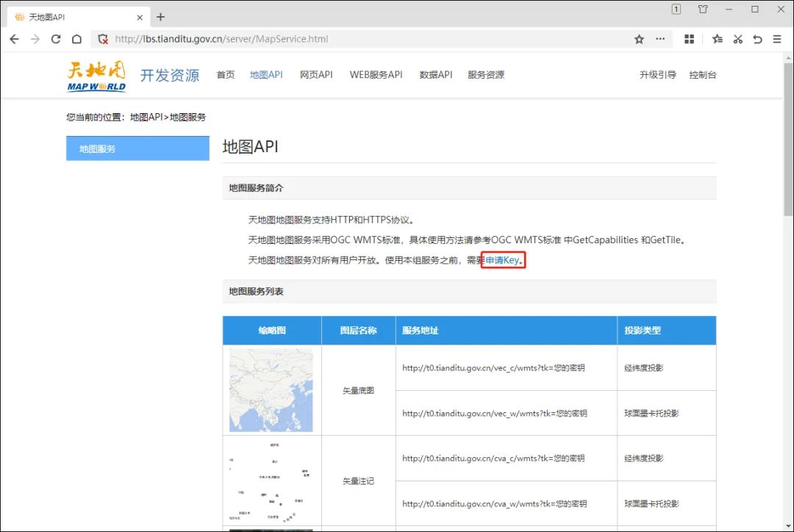The width and height of the screenshot is (794, 532).
Task: Click the 服务地址 column header
Action: (507, 331)
